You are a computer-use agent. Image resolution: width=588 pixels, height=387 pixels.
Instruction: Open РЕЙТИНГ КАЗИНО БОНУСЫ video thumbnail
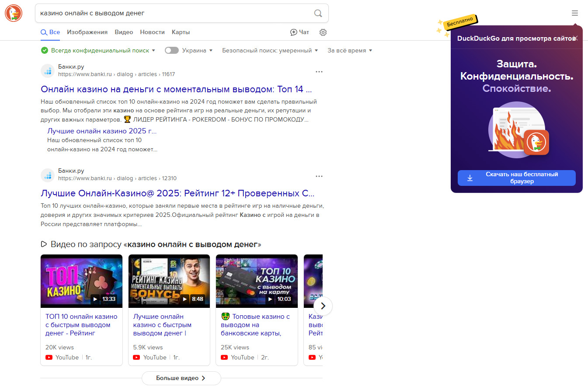(x=169, y=281)
